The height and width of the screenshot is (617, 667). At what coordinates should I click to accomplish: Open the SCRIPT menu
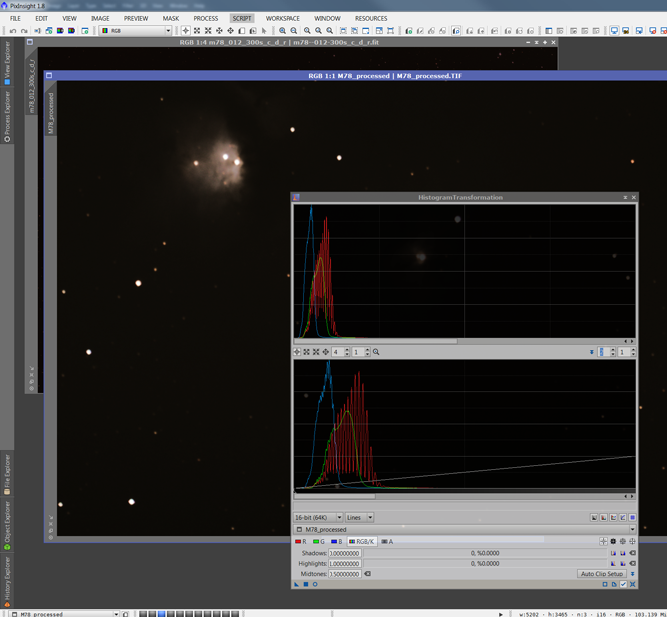(241, 18)
